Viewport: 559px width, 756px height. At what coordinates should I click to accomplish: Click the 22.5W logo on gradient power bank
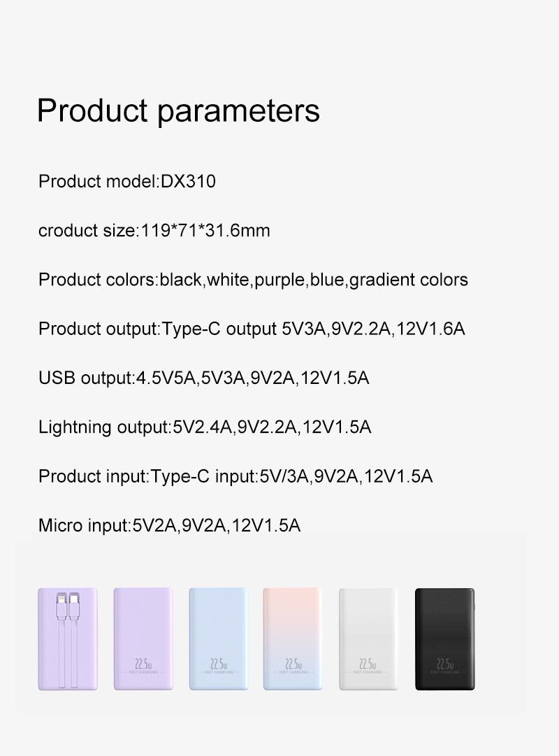[293, 664]
